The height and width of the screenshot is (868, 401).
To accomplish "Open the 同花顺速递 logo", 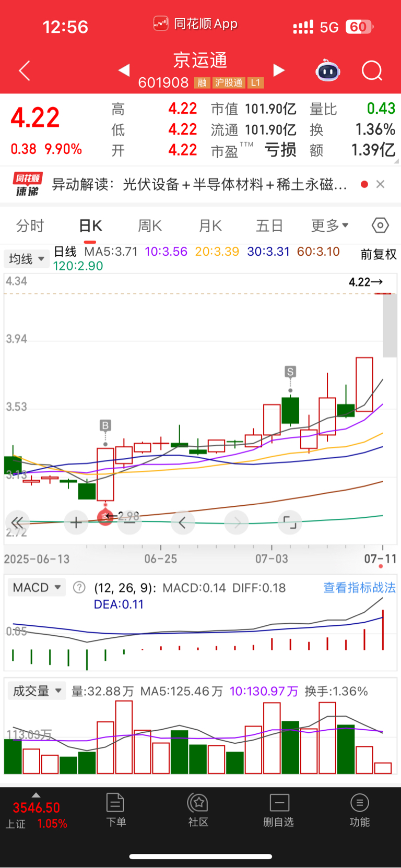I will (27, 185).
